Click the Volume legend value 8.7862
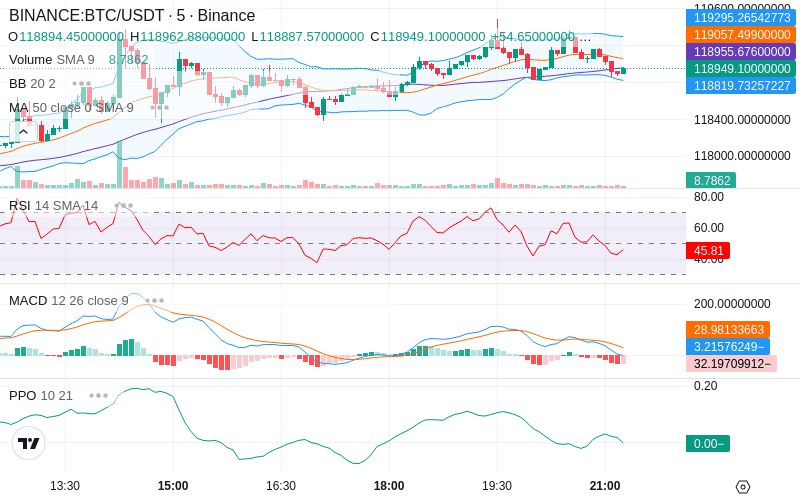The width and height of the screenshot is (800, 500). (129, 60)
